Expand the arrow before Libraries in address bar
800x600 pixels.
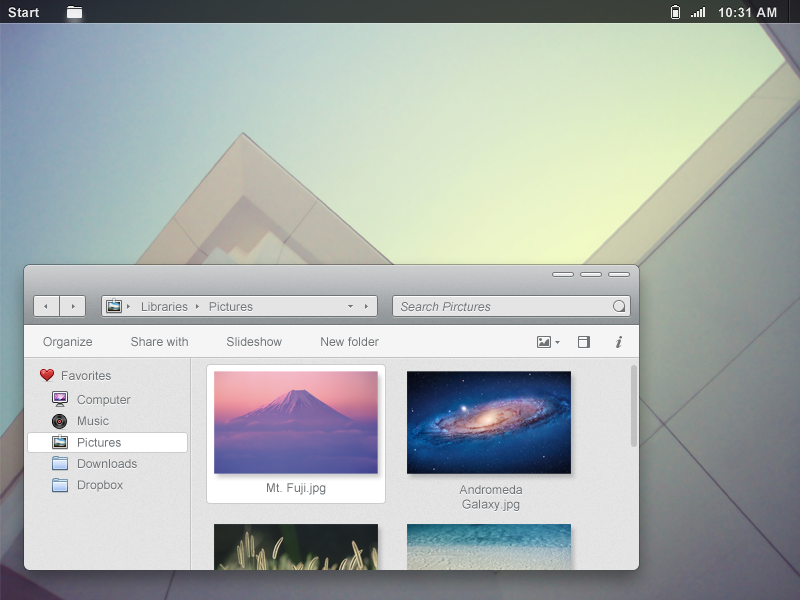pyautogui.click(x=129, y=306)
